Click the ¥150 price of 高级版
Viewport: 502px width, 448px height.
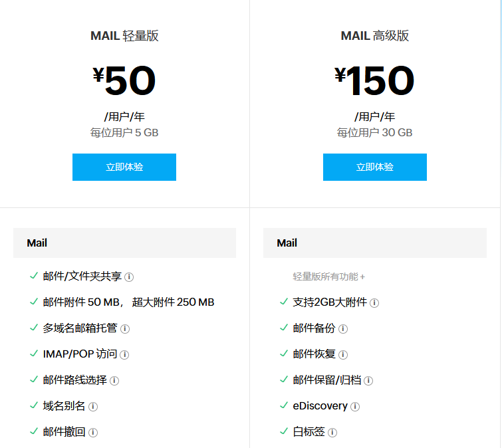point(375,81)
